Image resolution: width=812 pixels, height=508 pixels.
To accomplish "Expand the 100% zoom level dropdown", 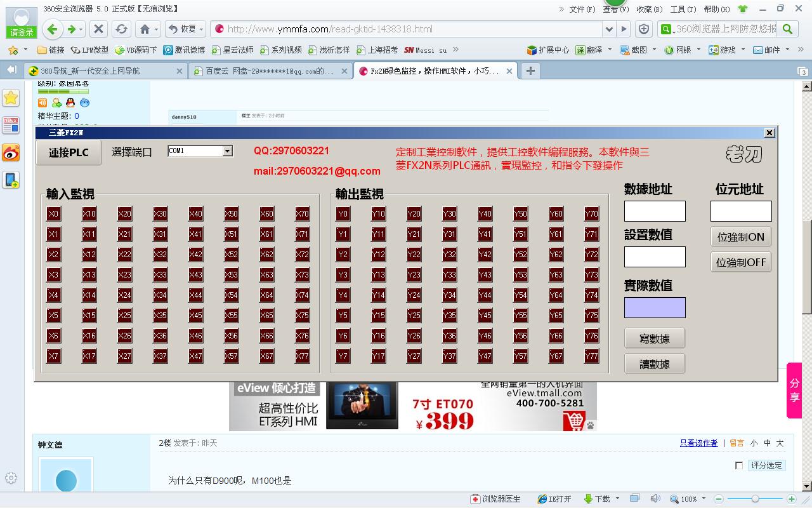I will tap(703, 499).
